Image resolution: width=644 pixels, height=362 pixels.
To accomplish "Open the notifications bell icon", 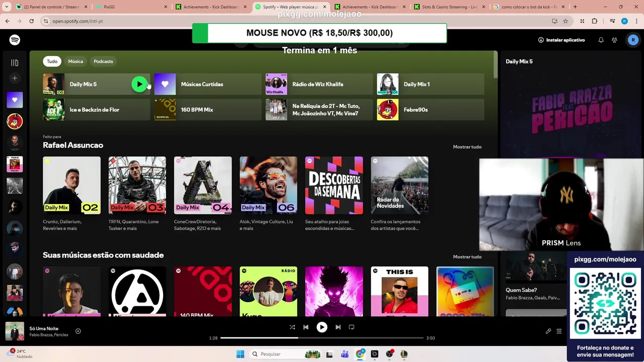I will [x=601, y=40].
